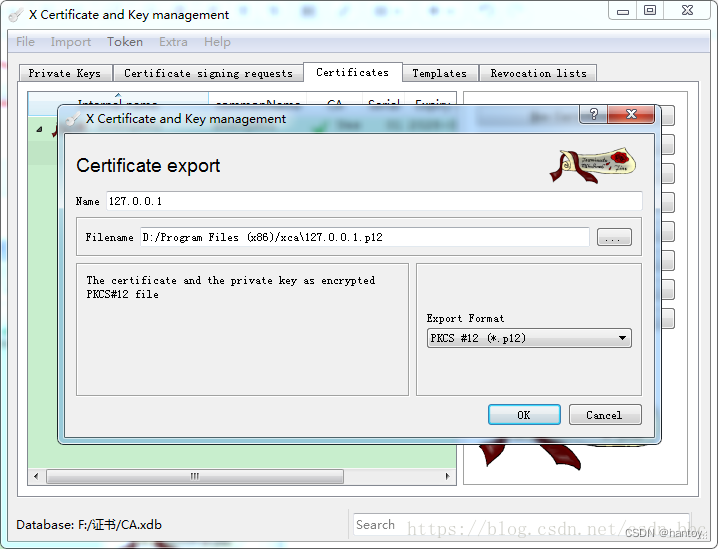Open the File menu
718x549 pixels.
tap(25, 42)
